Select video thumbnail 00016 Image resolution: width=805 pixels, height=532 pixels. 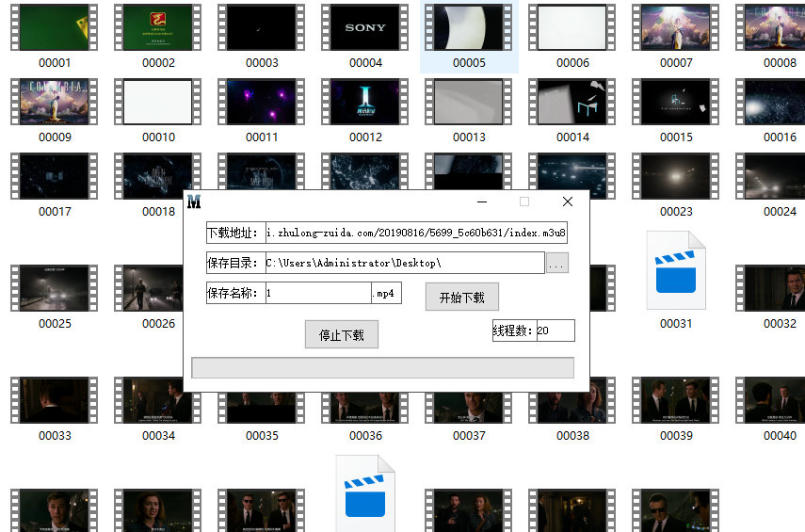[770, 102]
